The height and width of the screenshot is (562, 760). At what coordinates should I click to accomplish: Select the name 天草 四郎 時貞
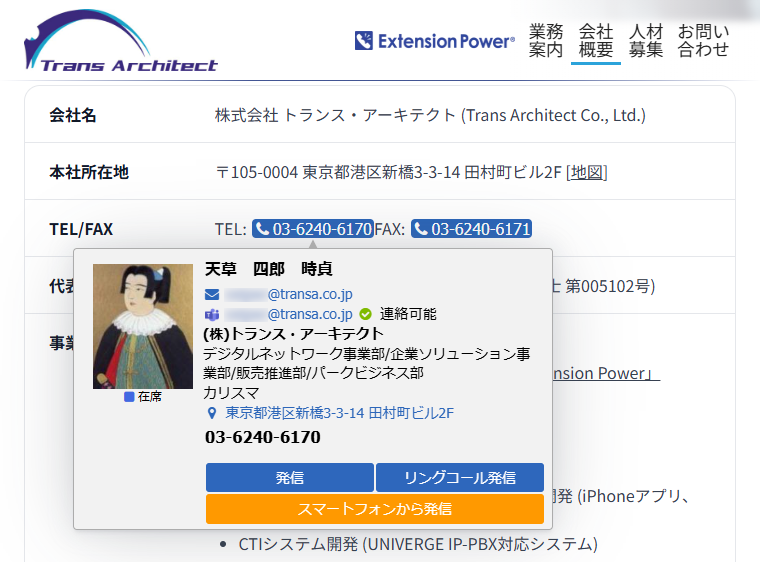(269, 269)
